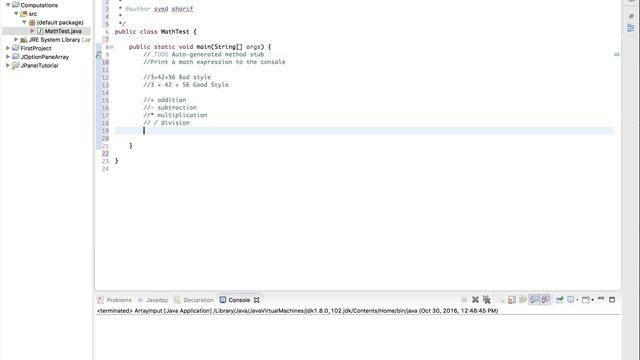Click the JPanelTutorial project icon
Screen dimensions: 640x360
[x=16, y=65]
